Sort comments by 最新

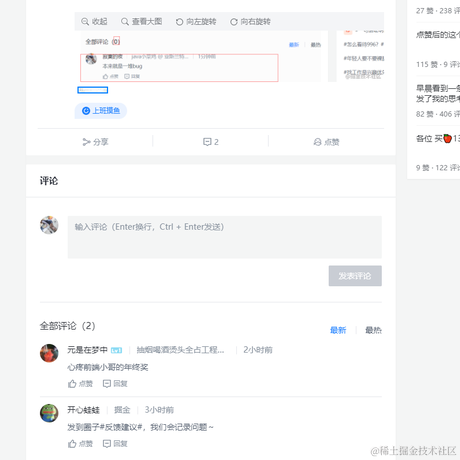click(x=338, y=330)
